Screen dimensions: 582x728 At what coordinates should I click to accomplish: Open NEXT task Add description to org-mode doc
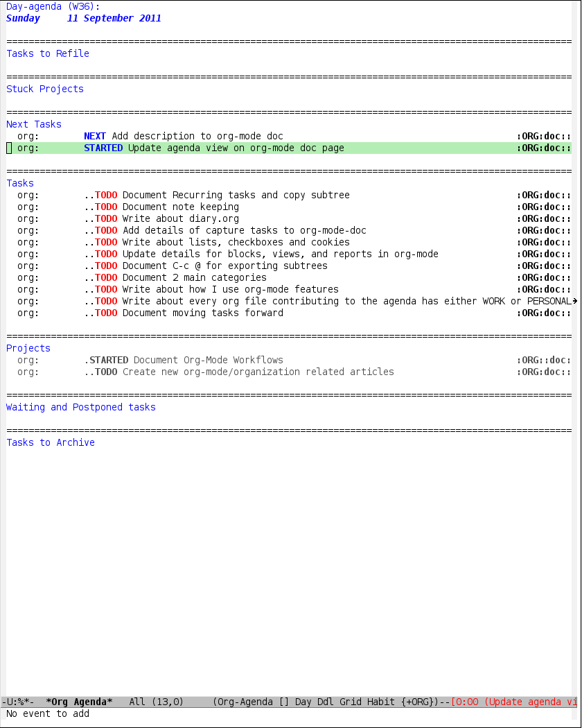197,137
